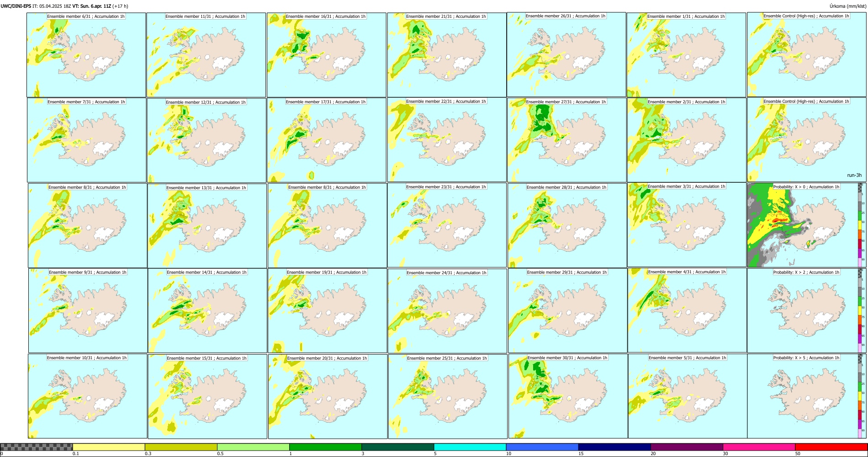
Task: Pick the green 1–3 legend swatch
Action: click(325, 447)
